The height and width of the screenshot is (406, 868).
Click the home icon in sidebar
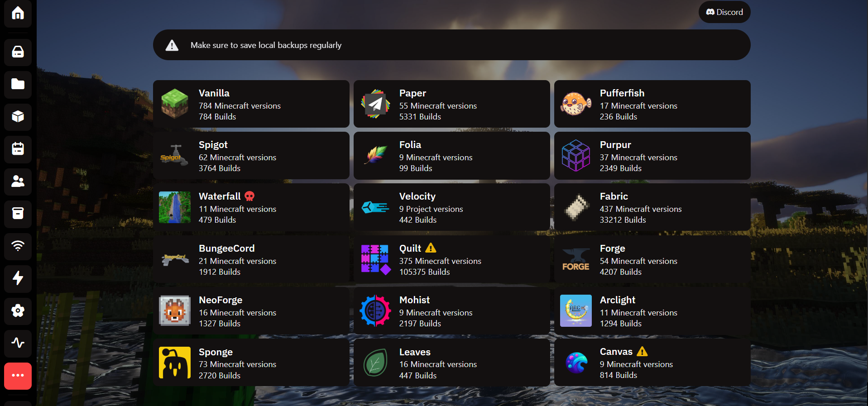pos(18,13)
